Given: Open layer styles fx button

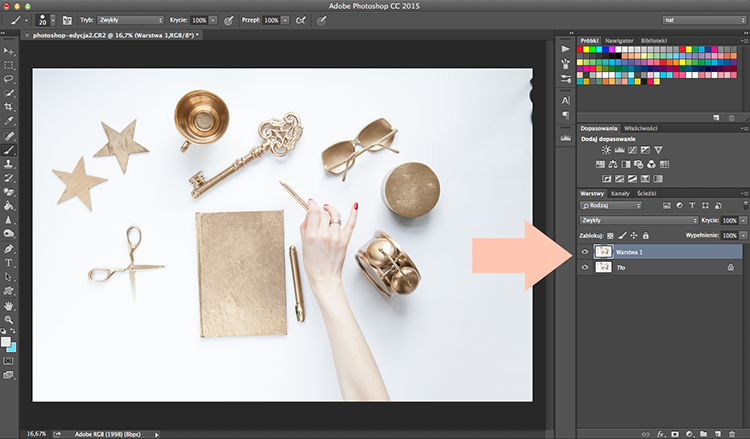Looking at the screenshot, I should click(661, 434).
